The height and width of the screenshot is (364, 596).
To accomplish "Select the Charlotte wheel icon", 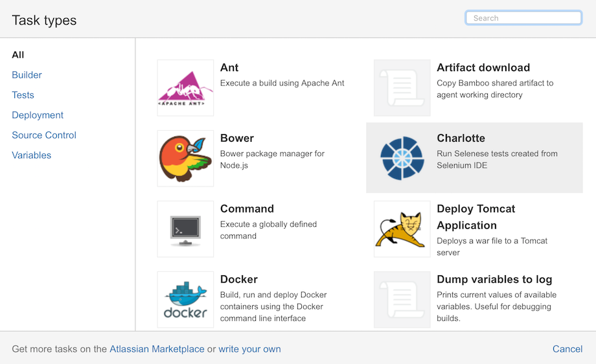I will pyautogui.click(x=402, y=159).
